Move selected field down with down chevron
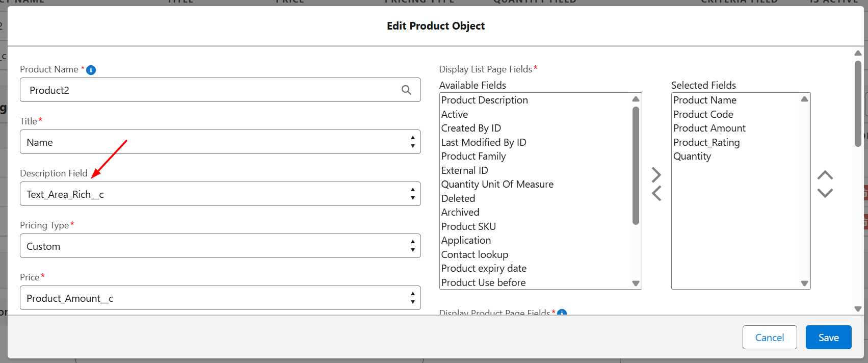 coord(825,193)
